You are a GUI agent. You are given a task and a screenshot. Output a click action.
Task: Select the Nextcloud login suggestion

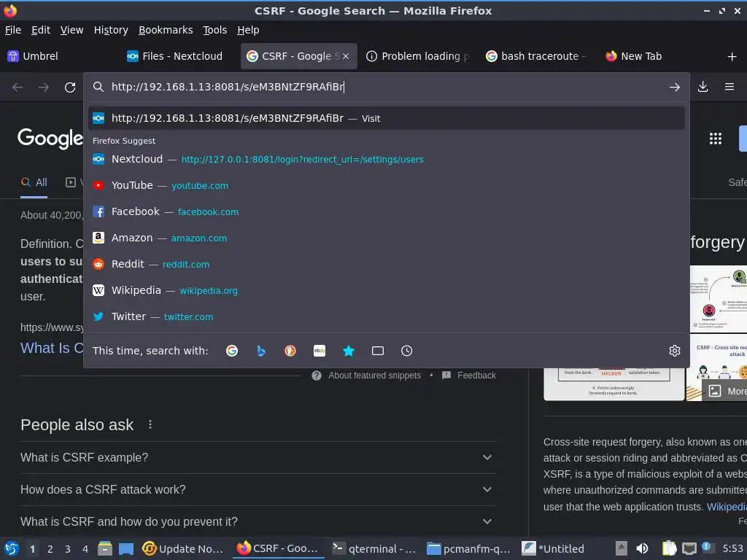click(x=387, y=159)
